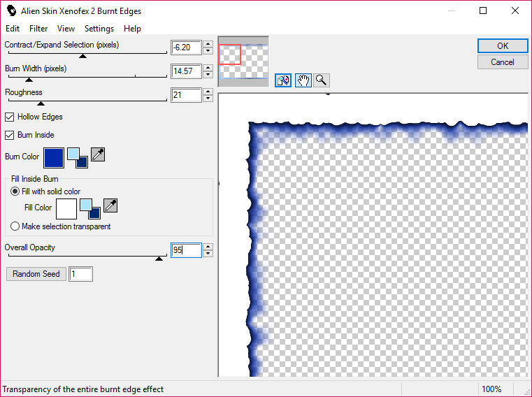Click the Roughness field showing 21
The width and height of the screenshot is (532, 397).
186,95
